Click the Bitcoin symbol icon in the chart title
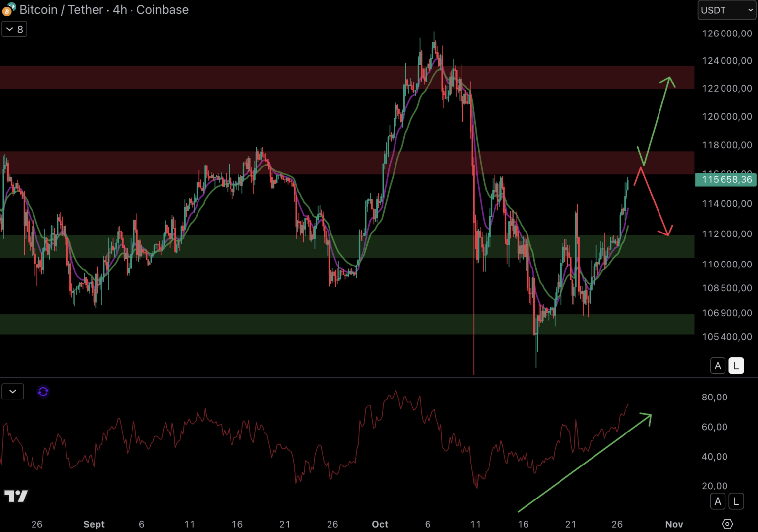 [8, 9]
